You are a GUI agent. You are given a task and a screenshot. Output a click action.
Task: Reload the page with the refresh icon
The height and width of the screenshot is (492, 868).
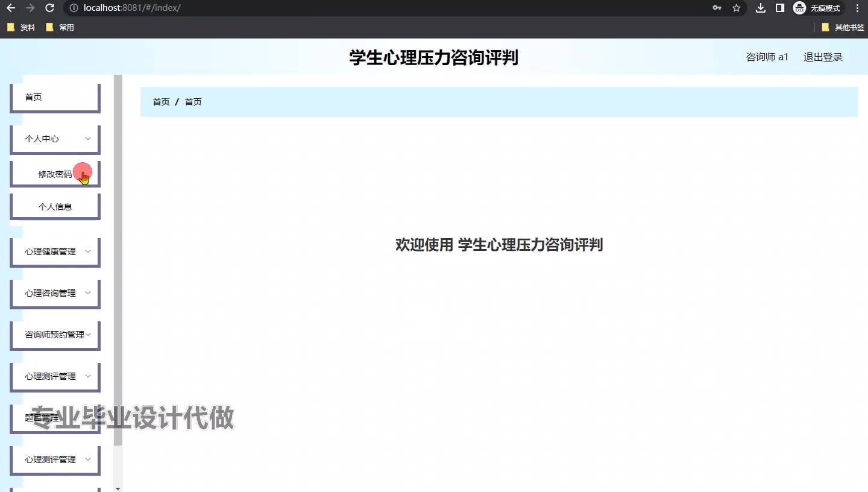[50, 8]
